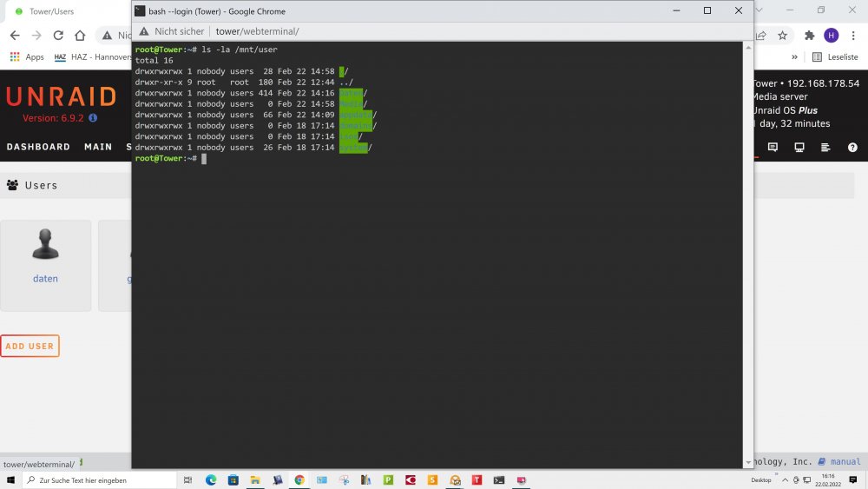Open Chrome profile avatar H
This screenshot has height=489, width=868.
point(831,36)
